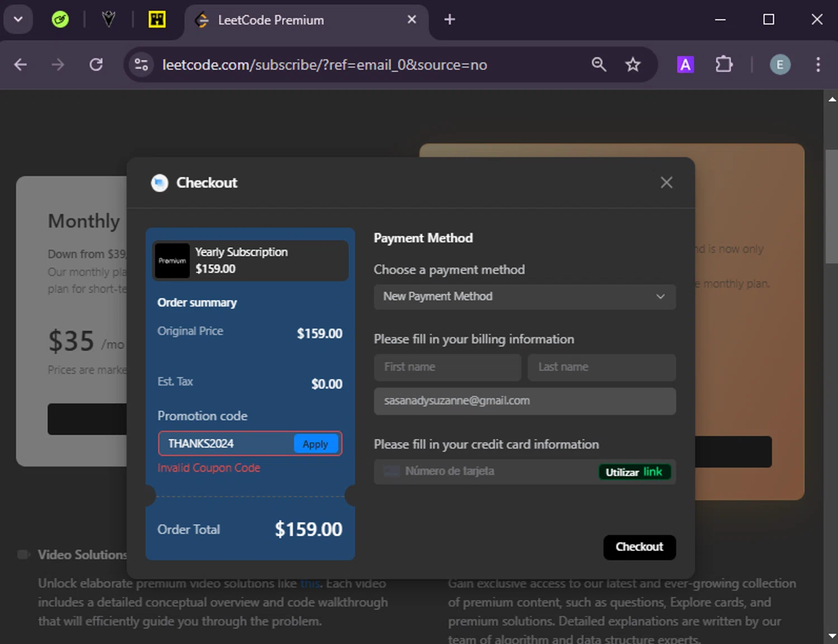Screen dimensions: 838x644
Task: Click the Order Total $159.00 amount
Action: click(x=308, y=529)
